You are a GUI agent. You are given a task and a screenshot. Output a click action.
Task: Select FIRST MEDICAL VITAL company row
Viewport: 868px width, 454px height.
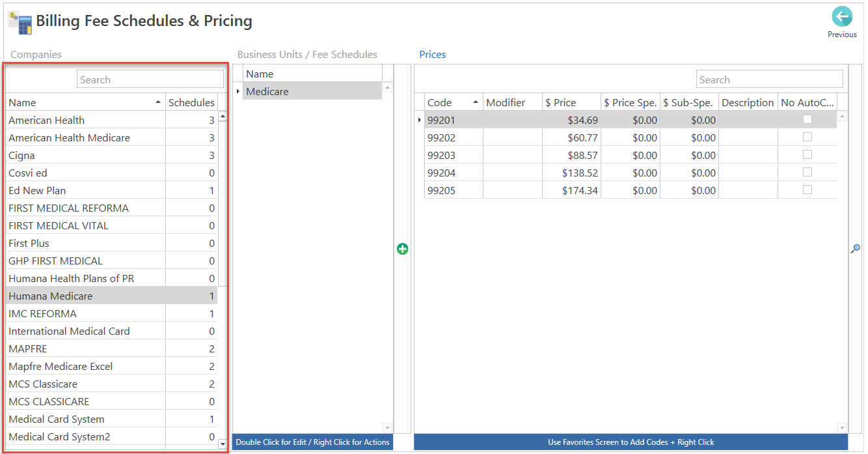pyautogui.click(x=112, y=225)
